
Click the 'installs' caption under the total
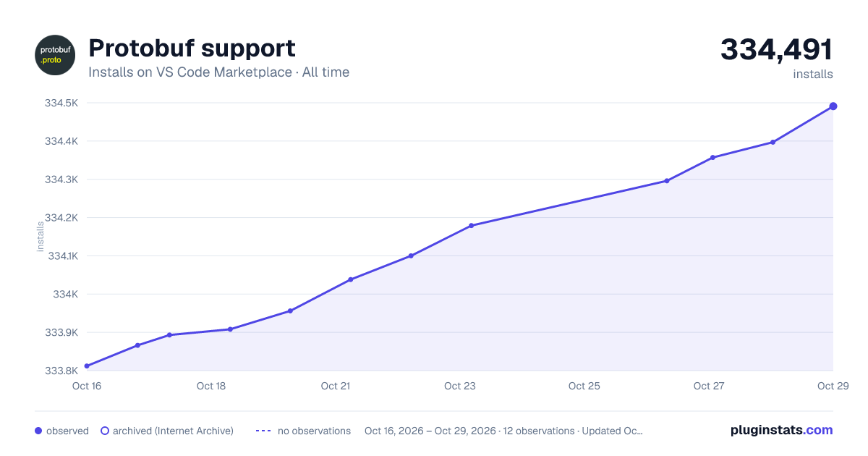click(813, 74)
